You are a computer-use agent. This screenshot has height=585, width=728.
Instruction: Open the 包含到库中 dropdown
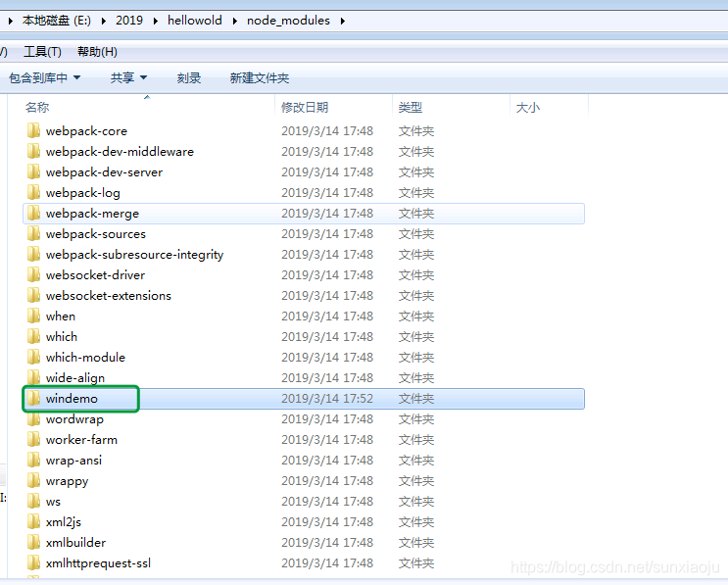tap(44, 77)
